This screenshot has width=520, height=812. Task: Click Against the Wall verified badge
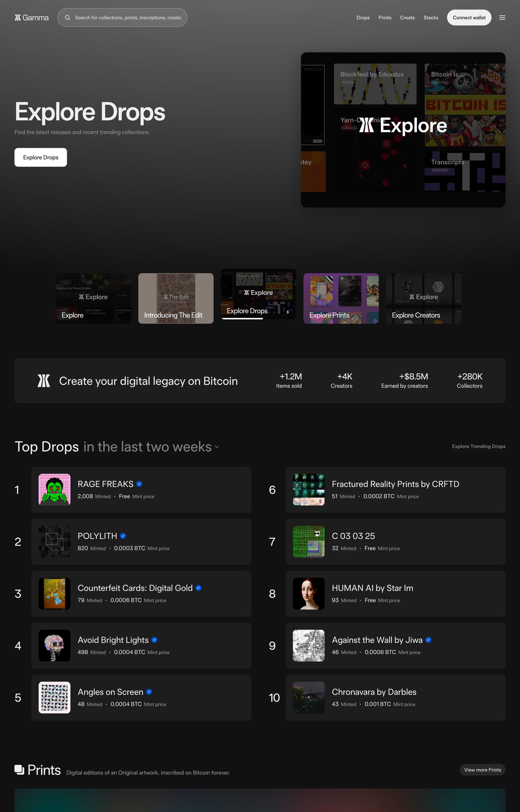pyautogui.click(x=428, y=640)
